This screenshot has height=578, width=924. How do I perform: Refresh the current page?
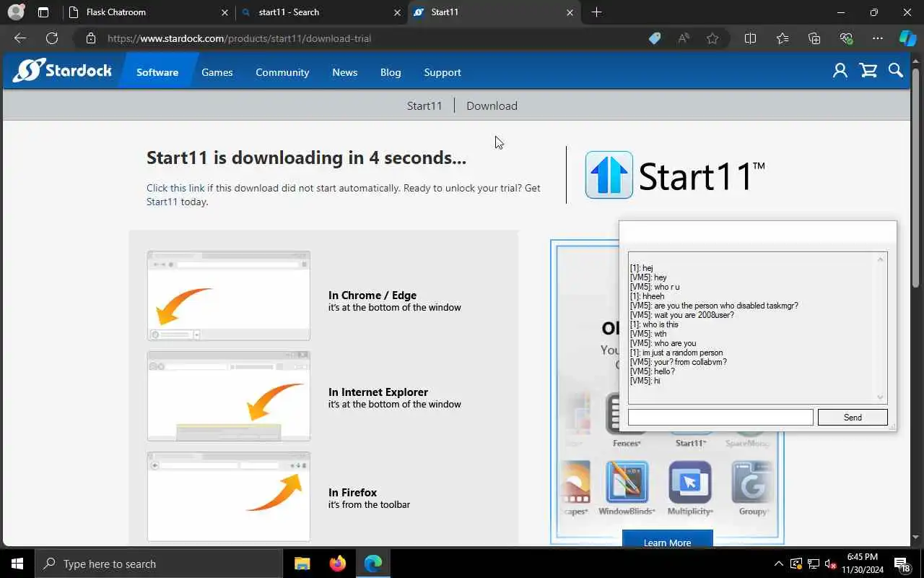[x=51, y=38]
